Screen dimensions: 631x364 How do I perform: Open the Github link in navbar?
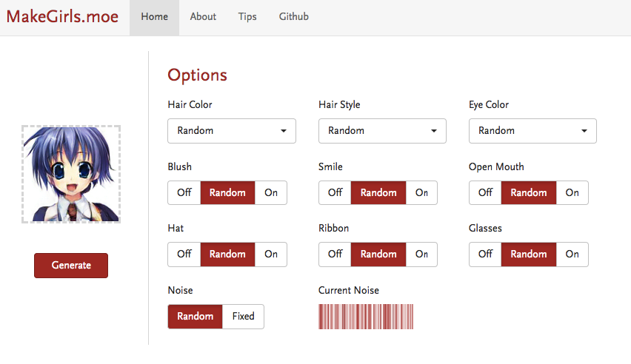point(294,16)
